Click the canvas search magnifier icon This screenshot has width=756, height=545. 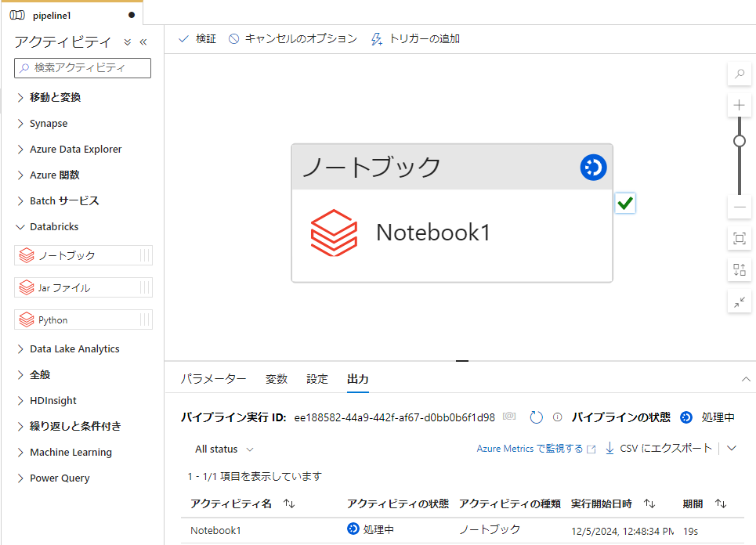pos(739,74)
